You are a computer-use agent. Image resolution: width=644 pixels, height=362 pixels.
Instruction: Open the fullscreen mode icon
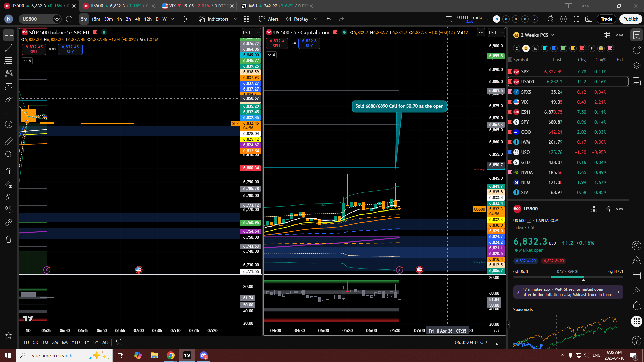coord(576,19)
